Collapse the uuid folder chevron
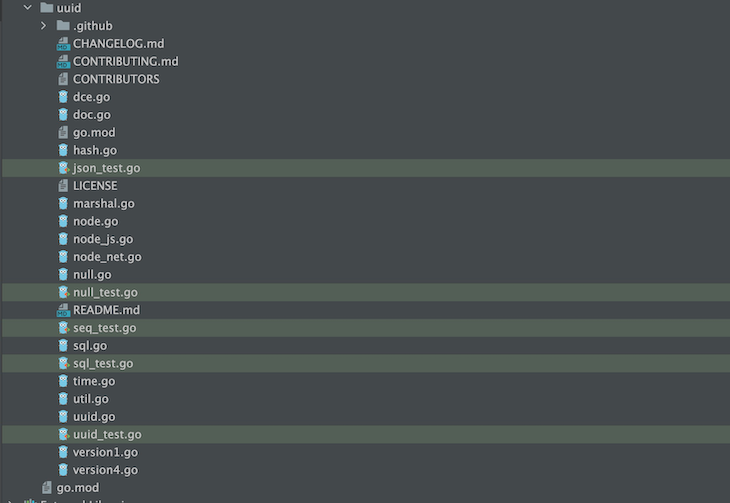Image resolution: width=730 pixels, height=503 pixels. (x=27, y=7)
